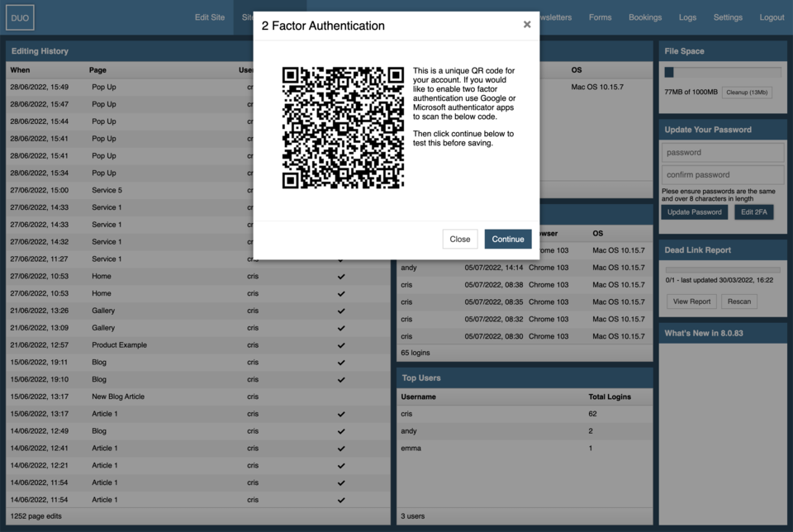The height and width of the screenshot is (532, 793).
Task: Click the 65 logins footer text
Action: click(x=415, y=353)
